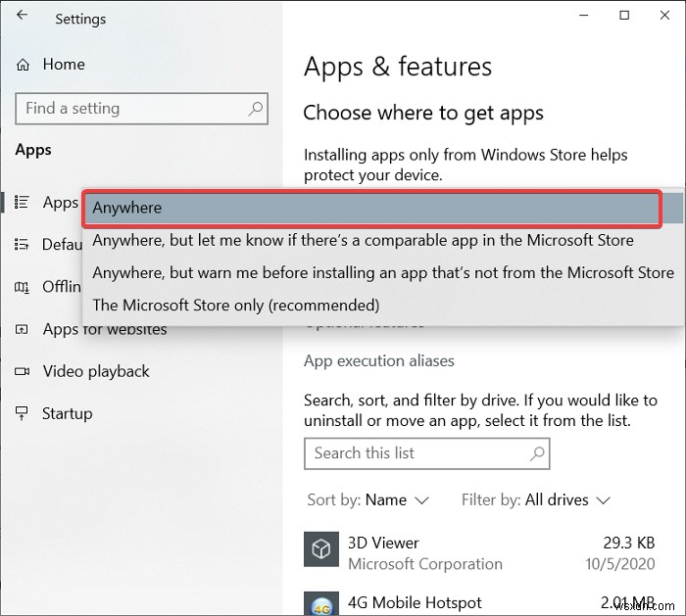Select the Home label in sidebar

click(x=64, y=65)
